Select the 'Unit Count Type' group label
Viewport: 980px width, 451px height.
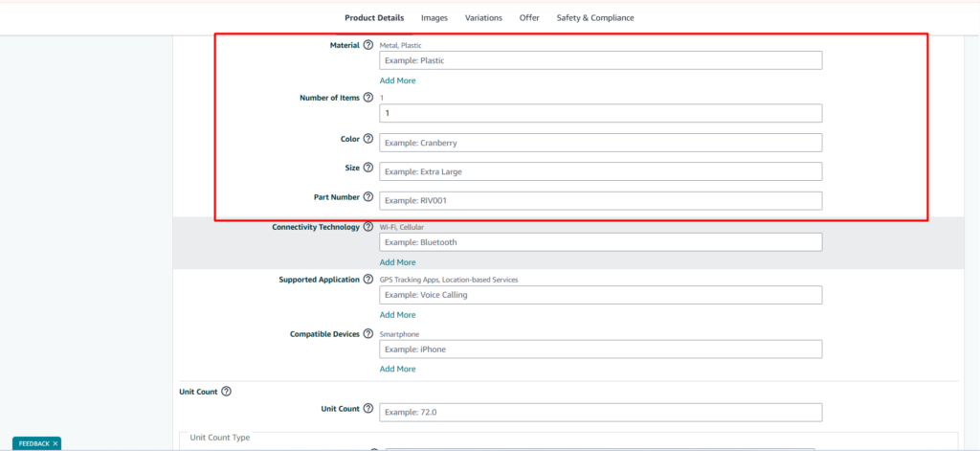click(220, 438)
